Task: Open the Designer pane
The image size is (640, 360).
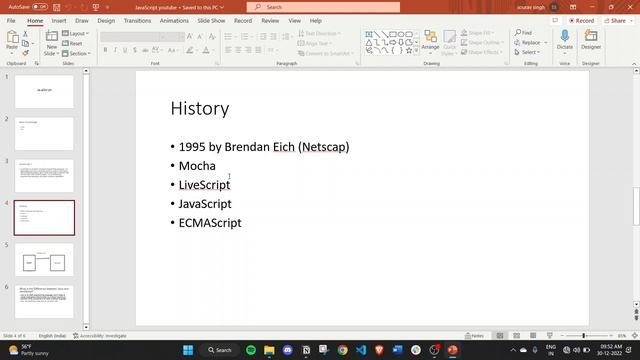Action: click(x=591, y=39)
